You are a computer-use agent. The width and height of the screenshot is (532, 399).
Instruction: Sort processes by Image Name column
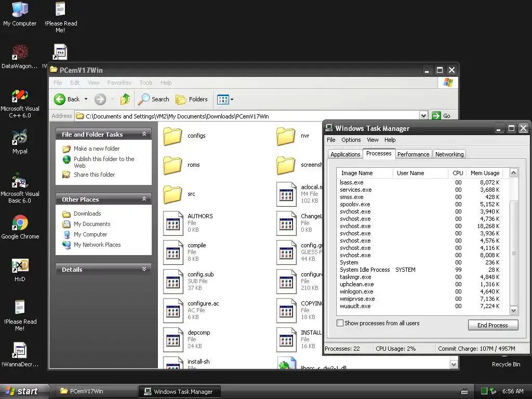[364, 173]
